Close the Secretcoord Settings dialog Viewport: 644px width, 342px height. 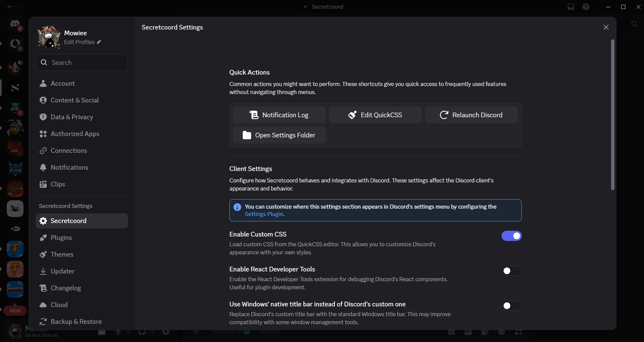[606, 27]
